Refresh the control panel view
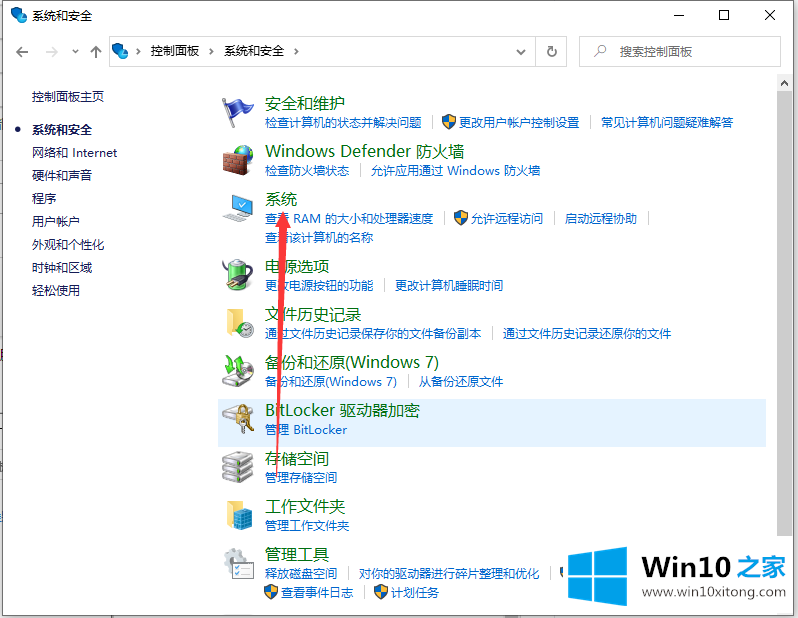 tap(552, 51)
